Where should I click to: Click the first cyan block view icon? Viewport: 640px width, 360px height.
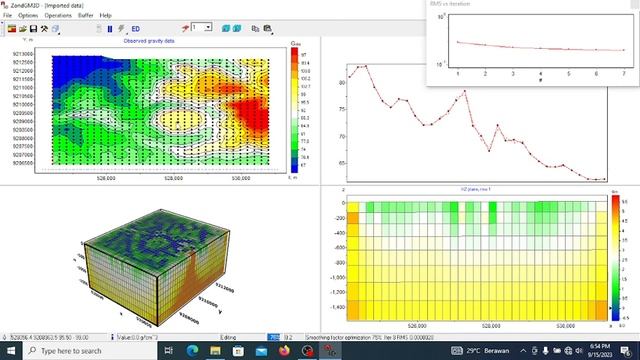click(226, 28)
